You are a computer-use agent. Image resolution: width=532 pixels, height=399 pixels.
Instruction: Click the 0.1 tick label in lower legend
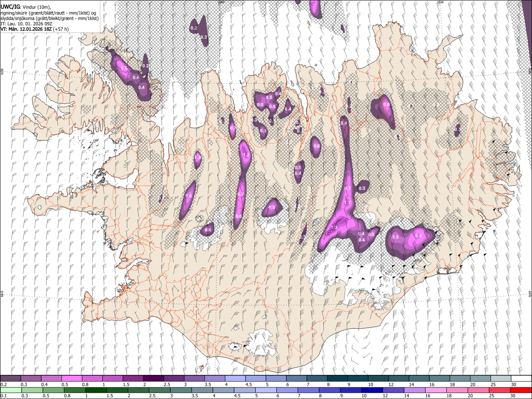[x=3, y=396]
